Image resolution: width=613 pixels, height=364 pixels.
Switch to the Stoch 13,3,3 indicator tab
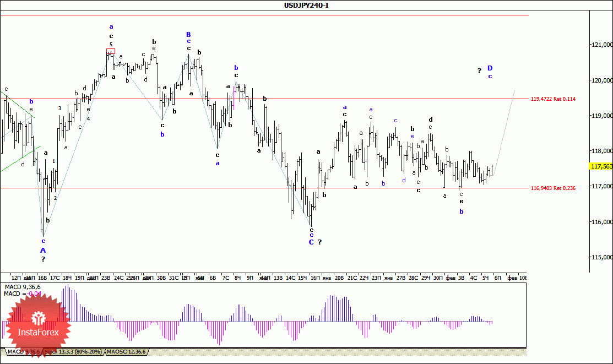73,351
